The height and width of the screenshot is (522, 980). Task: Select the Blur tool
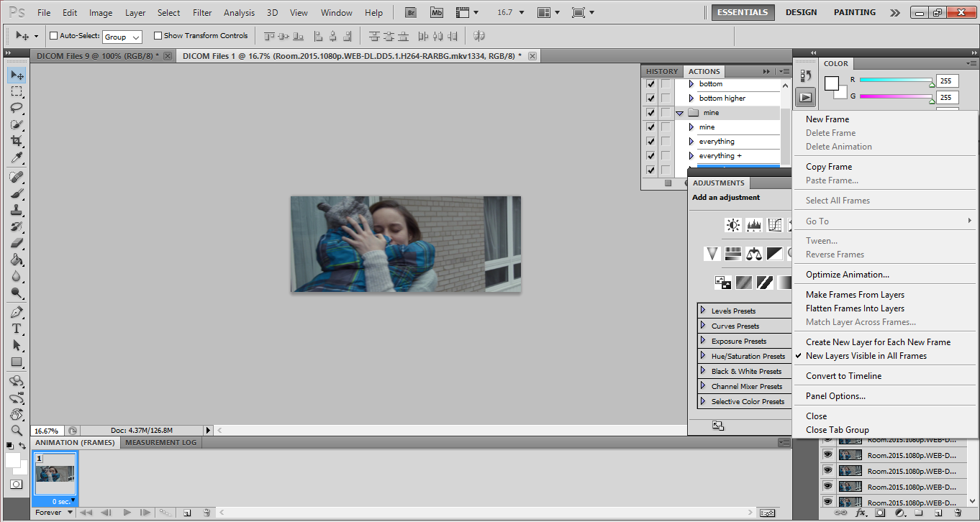tap(17, 276)
